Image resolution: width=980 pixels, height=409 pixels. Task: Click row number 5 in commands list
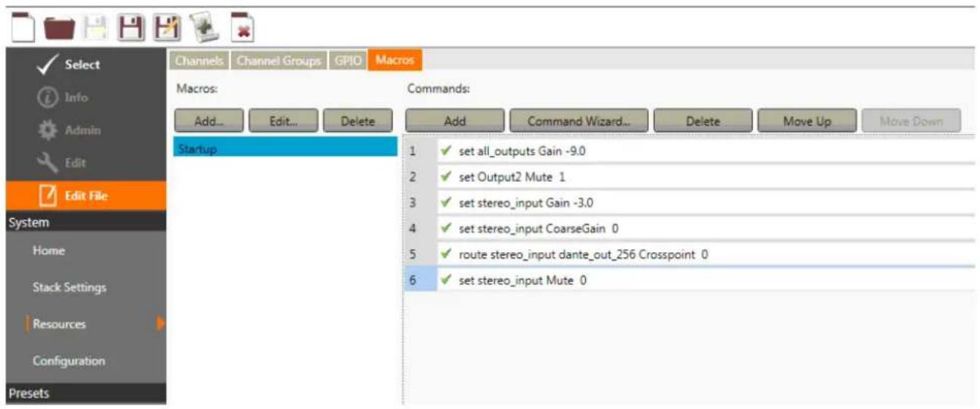point(421,254)
